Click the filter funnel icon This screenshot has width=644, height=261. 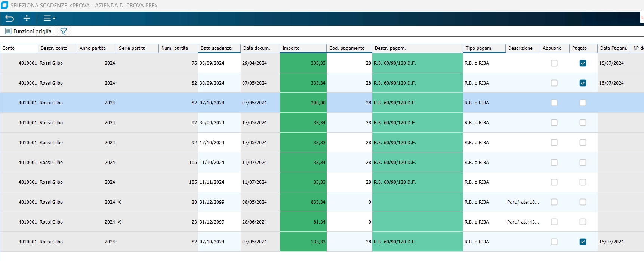64,31
